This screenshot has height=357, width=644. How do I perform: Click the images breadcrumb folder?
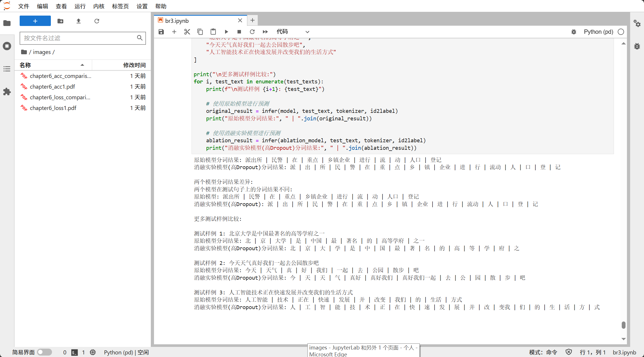42,52
